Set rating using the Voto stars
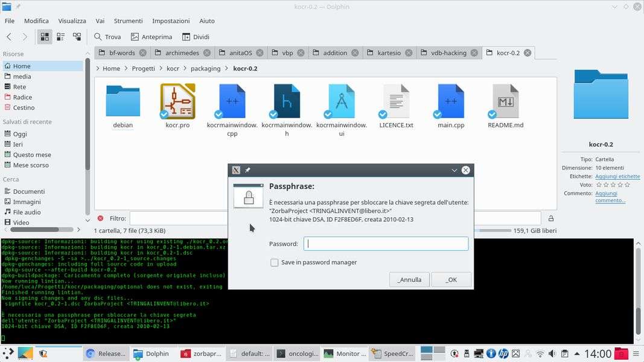This screenshot has height=362, width=644. 613,185
